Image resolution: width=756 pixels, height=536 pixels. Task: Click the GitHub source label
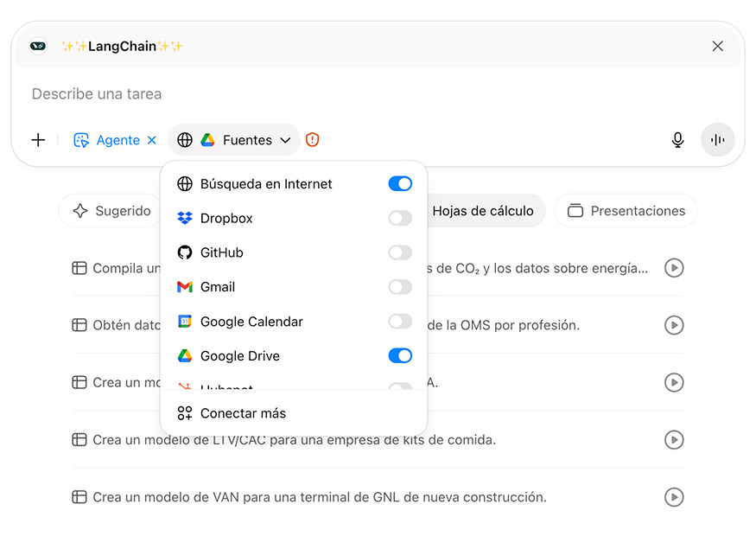(x=222, y=252)
